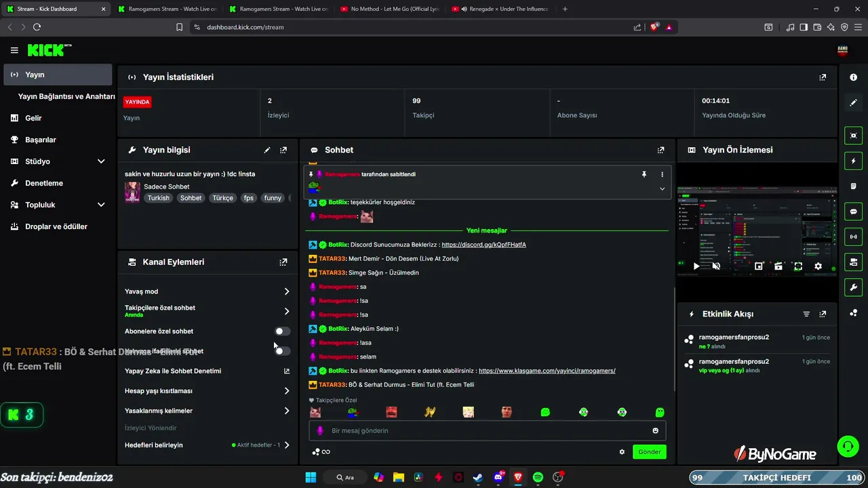Open Hedefleri belirleyin arrow
Screen dimensions: 868x488
click(287, 445)
